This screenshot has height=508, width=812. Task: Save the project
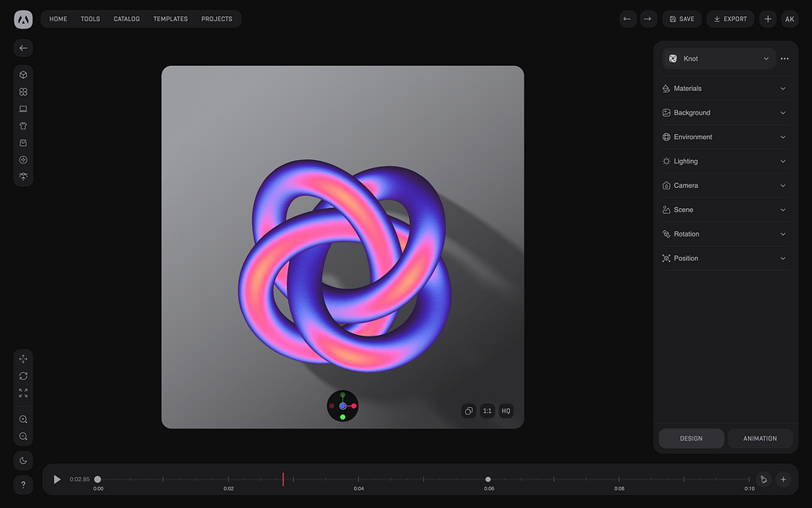(682, 20)
